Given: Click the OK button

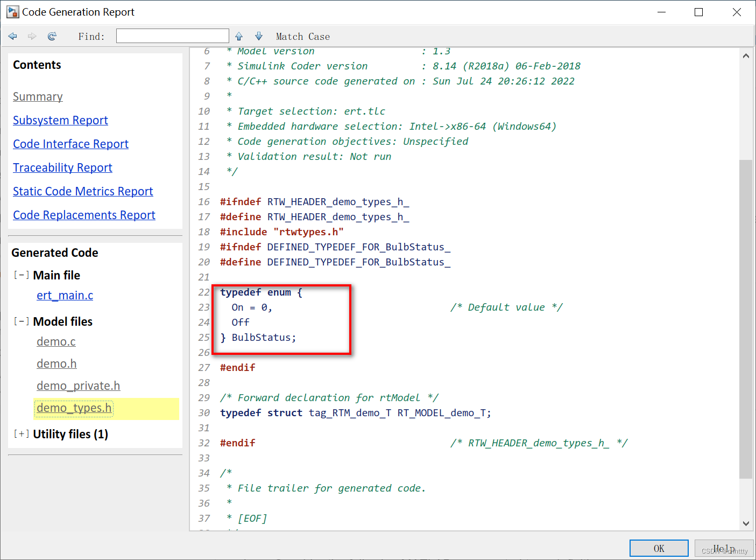Looking at the screenshot, I should [659, 548].
